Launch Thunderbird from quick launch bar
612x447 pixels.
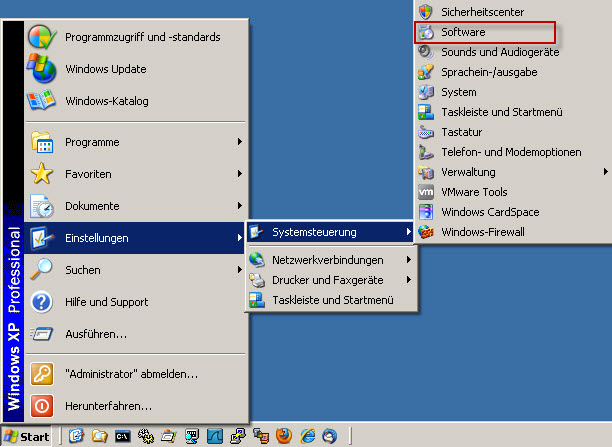(x=330, y=436)
